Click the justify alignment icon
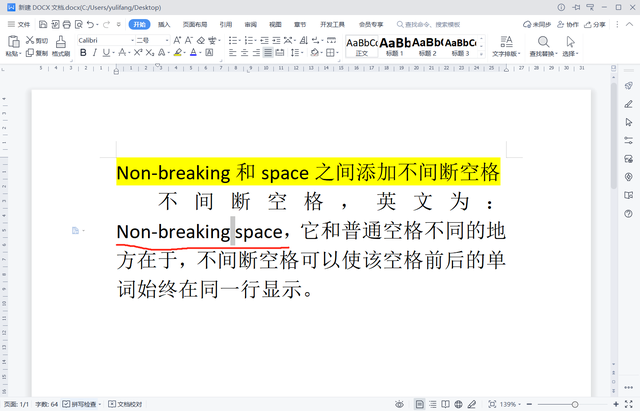 click(x=268, y=53)
